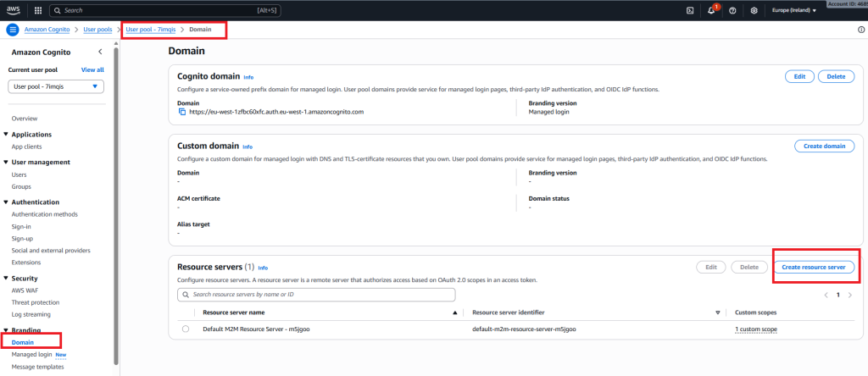Open the notifications bell
Viewport: 868px width, 376px height.
pos(711,10)
